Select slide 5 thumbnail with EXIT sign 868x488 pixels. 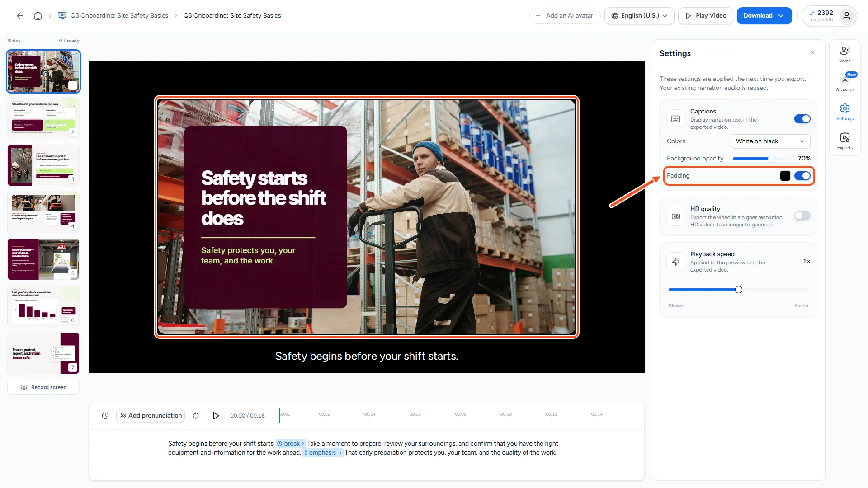[43, 259]
